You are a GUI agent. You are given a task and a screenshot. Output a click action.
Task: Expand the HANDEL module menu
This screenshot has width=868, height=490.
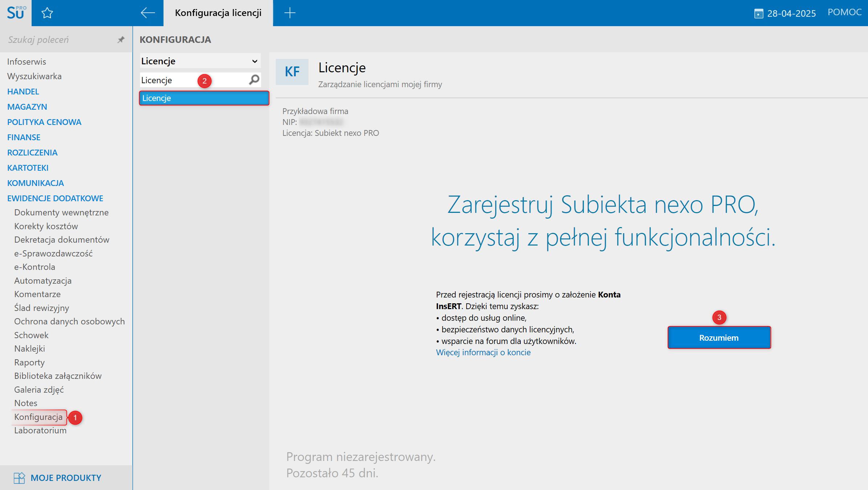pos(23,92)
